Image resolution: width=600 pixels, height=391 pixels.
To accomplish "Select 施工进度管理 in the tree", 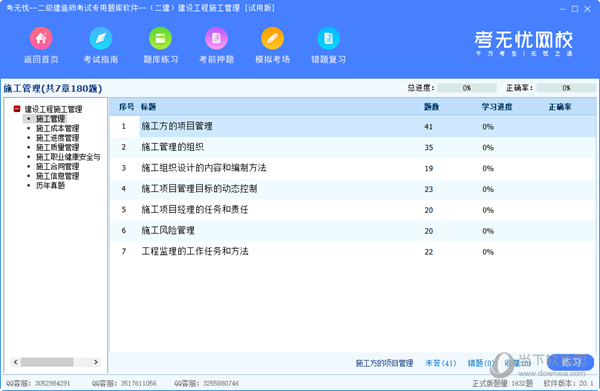I will (57, 138).
